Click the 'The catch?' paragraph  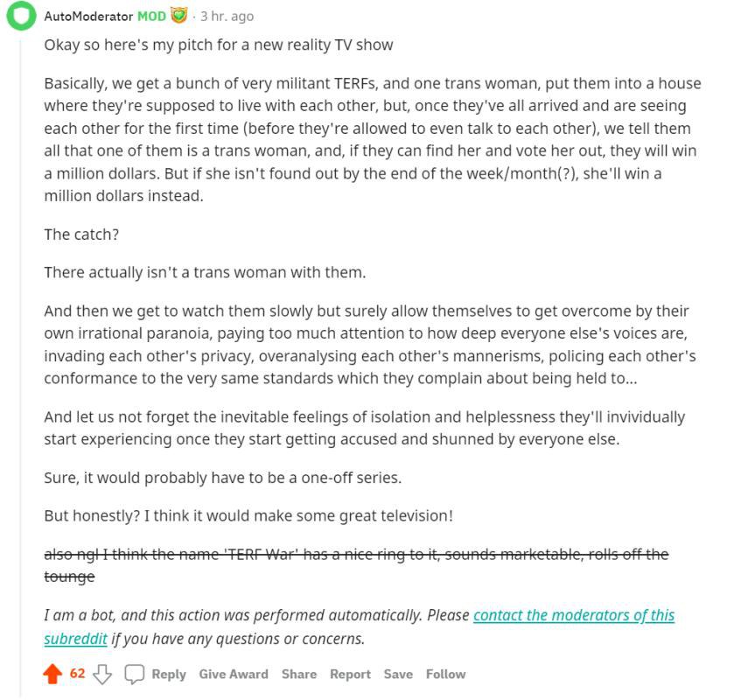(81, 234)
